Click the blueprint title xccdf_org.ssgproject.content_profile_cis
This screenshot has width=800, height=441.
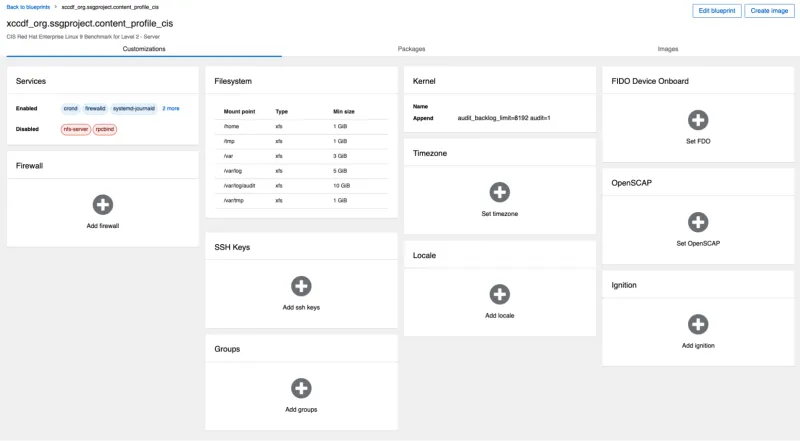point(90,23)
